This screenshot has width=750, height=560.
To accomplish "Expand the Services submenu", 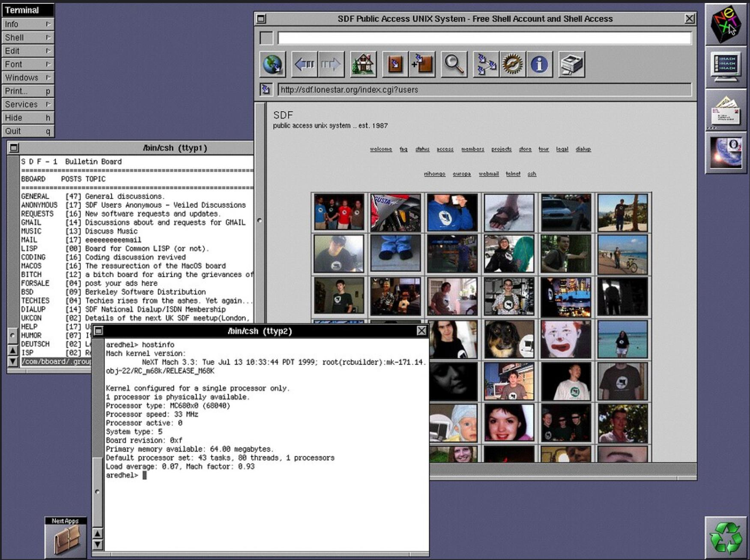I will click(28, 104).
